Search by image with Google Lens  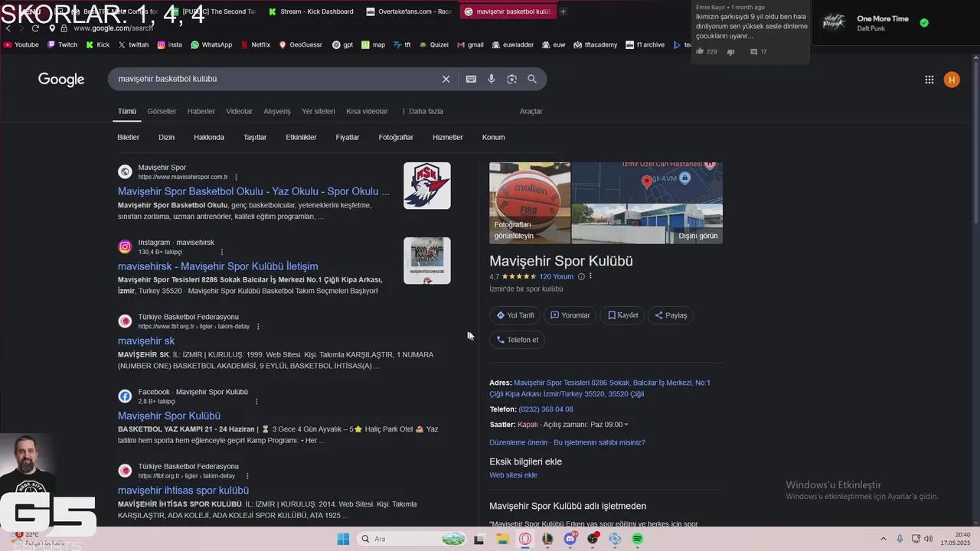tap(511, 79)
